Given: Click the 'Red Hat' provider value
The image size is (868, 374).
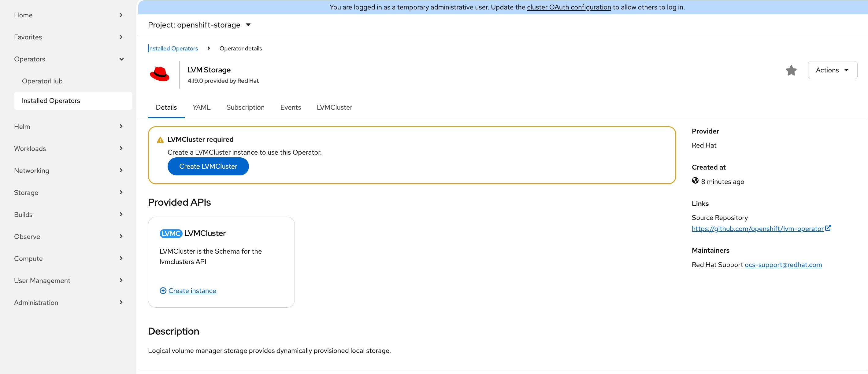Looking at the screenshot, I should [704, 145].
